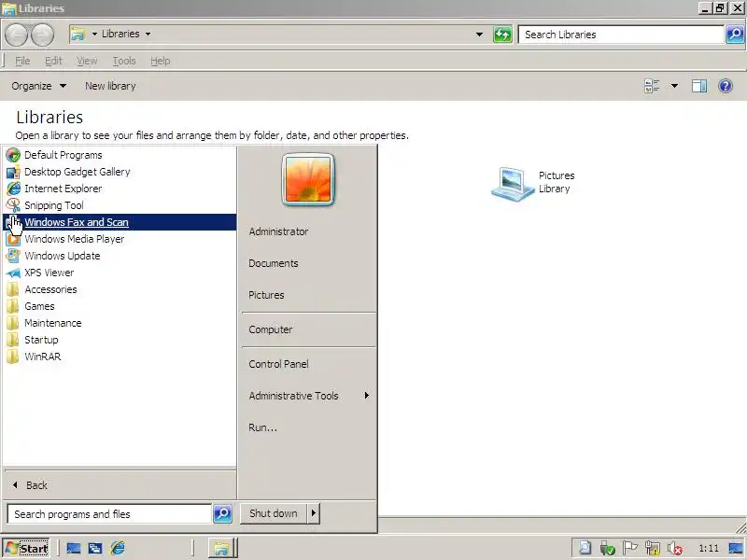
Task: Expand the arrow after Libraries in address bar
Action: (x=148, y=34)
